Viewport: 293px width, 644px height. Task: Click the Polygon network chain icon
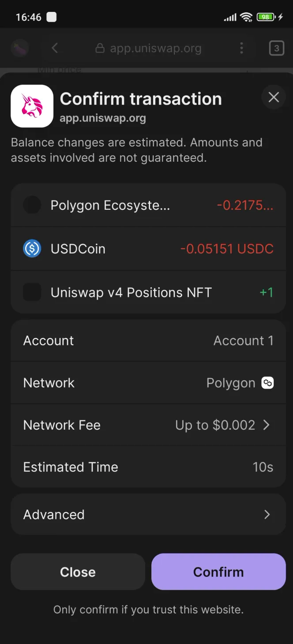(x=267, y=383)
